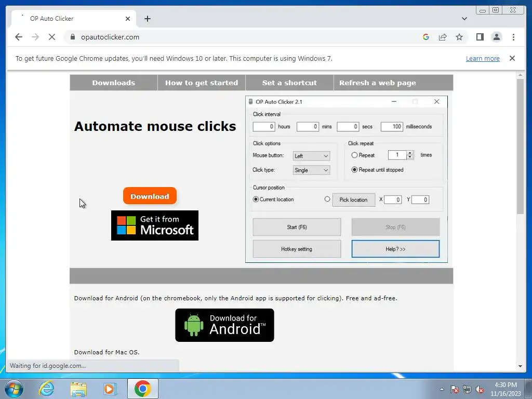Click the X coordinate field

click(393, 199)
